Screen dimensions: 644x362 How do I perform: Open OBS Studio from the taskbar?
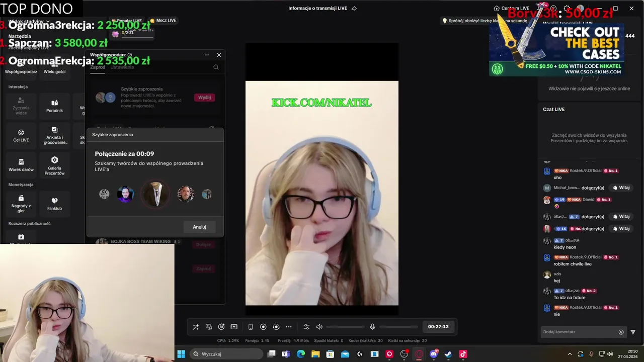point(404,354)
